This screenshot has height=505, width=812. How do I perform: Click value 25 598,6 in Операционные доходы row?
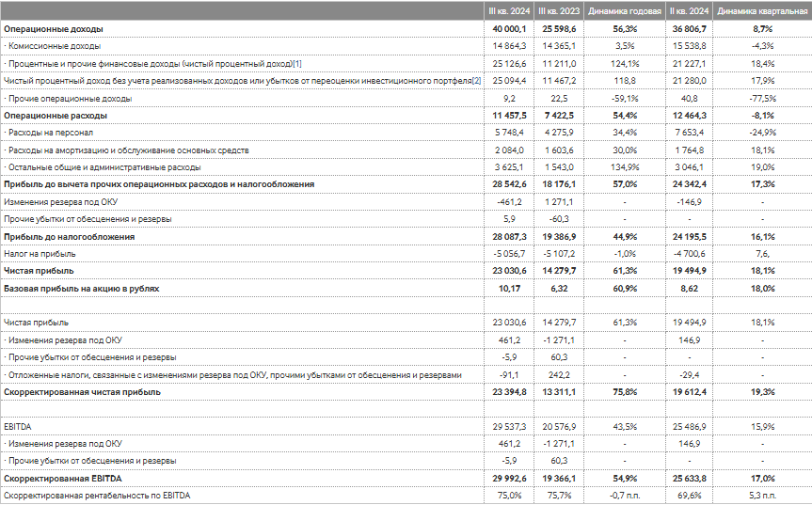[x=559, y=29]
